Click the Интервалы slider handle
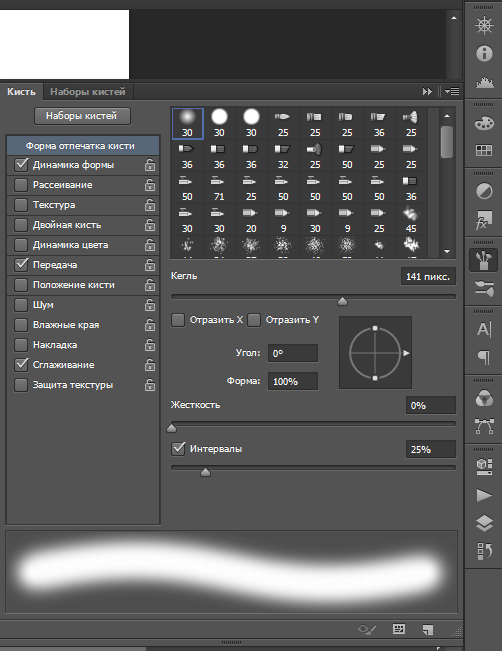Screen dimensions: 502x651 tap(205, 472)
